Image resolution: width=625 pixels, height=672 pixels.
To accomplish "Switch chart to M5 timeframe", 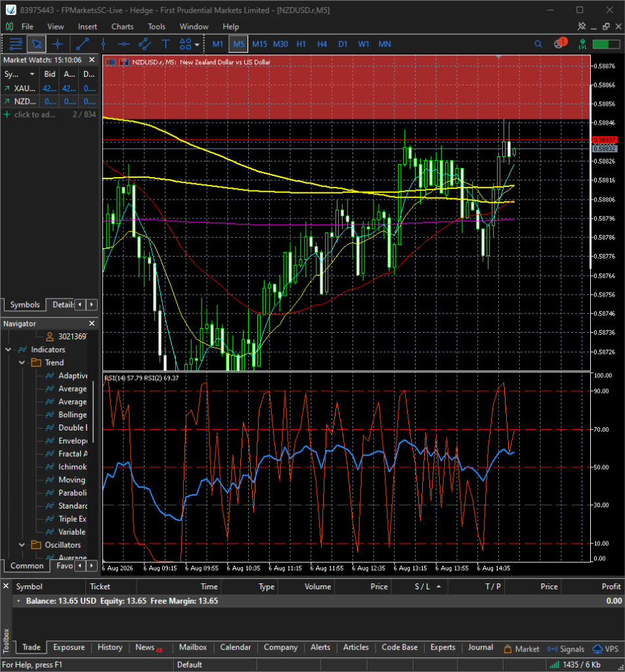I will tap(239, 44).
